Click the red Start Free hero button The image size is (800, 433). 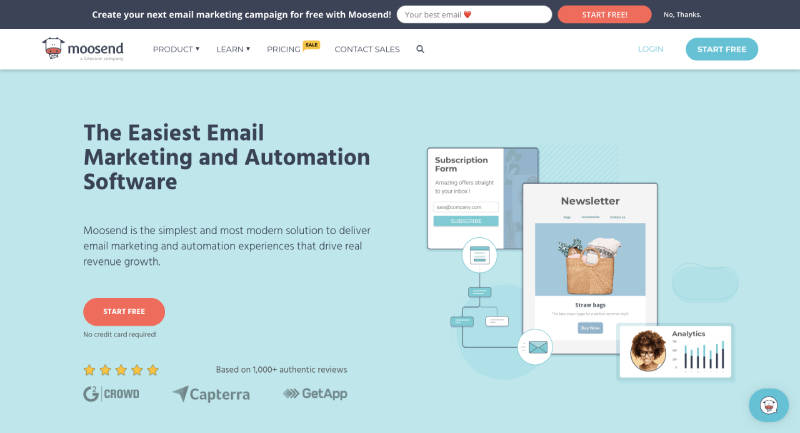(x=124, y=312)
